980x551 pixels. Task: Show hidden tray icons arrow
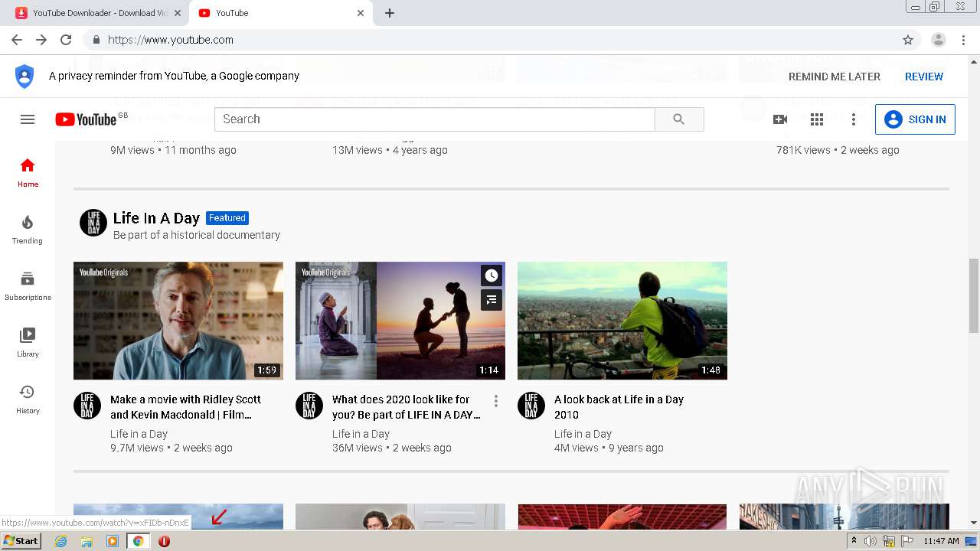click(854, 541)
